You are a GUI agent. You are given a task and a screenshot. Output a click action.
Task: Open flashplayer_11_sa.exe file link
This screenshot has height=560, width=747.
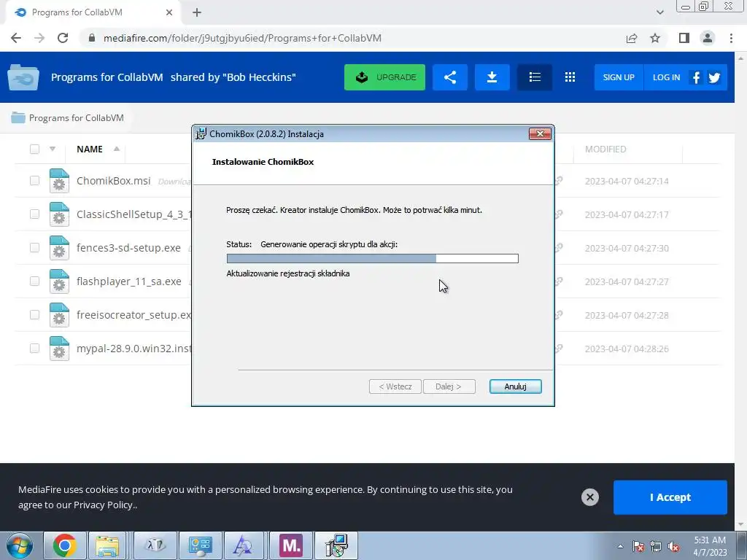[x=129, y=281]
